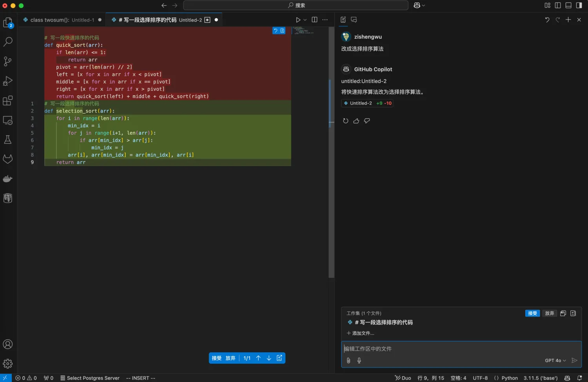This screenshot has width=588, height=382.
Task: Toggle bottom panel visibility
Action: pos(568,5)
